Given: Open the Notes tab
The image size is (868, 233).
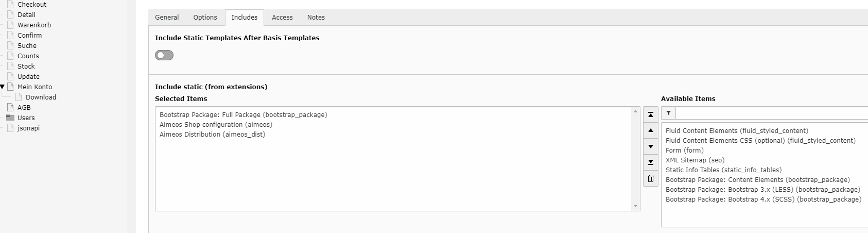Looking at the screenshot, I should [x=316, y=17].
